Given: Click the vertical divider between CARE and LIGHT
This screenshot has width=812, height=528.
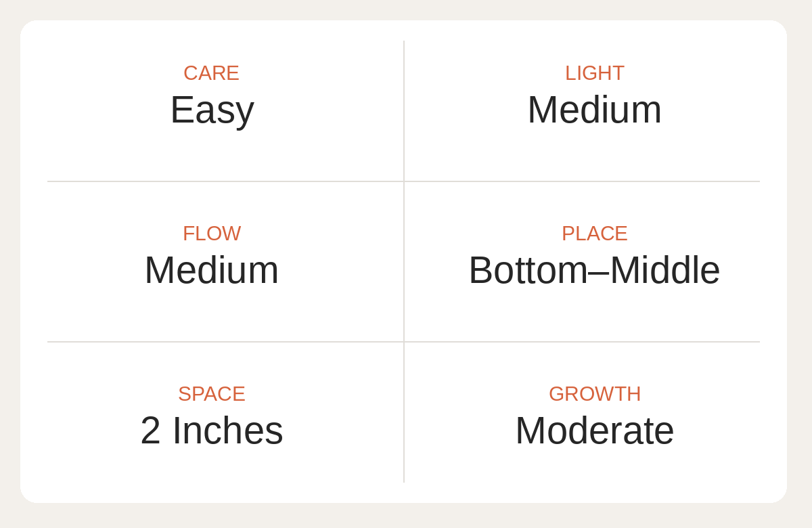Looking at the screenshot, I should [x=404, y=110].
